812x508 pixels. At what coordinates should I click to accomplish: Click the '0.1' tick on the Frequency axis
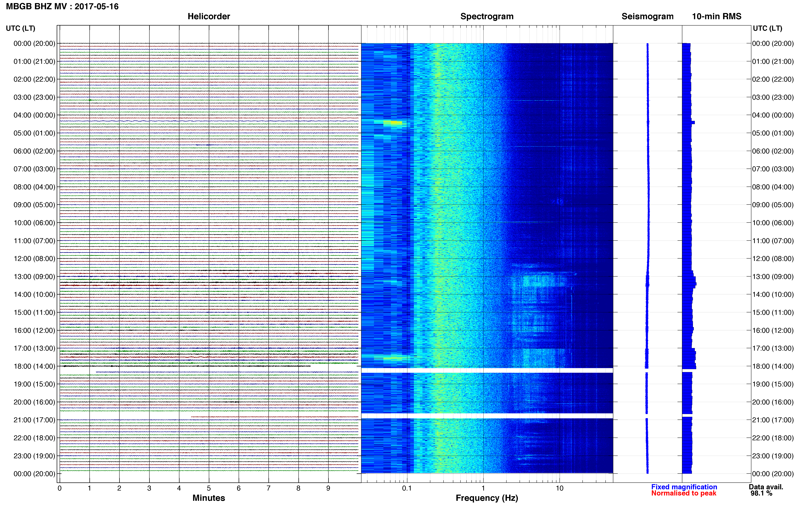pos(407,488)
